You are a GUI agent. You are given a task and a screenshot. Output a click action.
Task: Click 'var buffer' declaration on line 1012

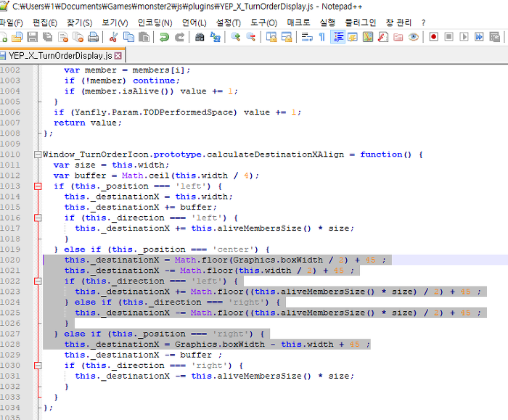(80, 176)
